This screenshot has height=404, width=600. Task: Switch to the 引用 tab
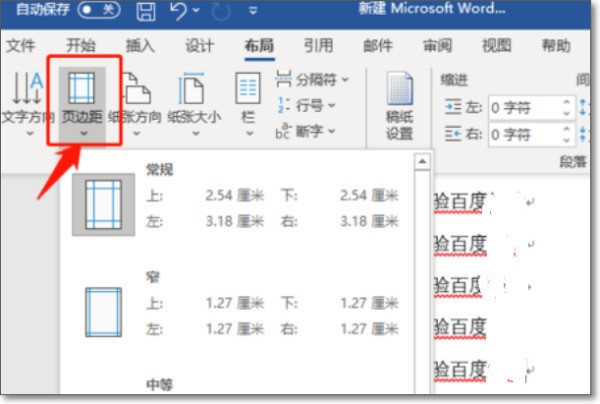coord(318,46)
